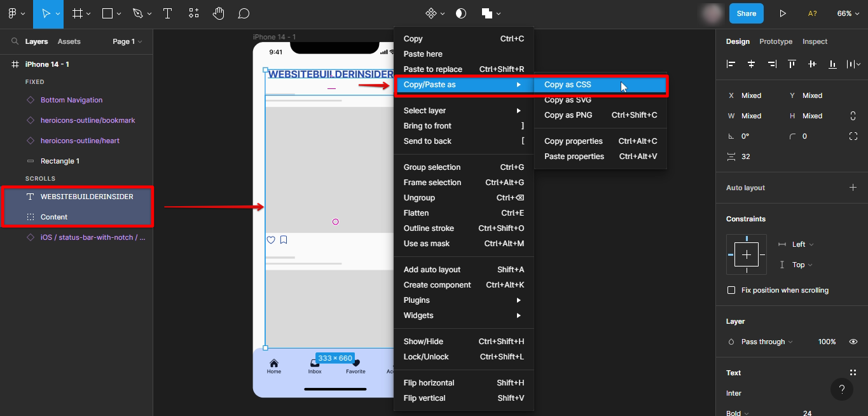Click Align horizontal centers icon
The height and width of the screenshot is (416, 868).
751,64
